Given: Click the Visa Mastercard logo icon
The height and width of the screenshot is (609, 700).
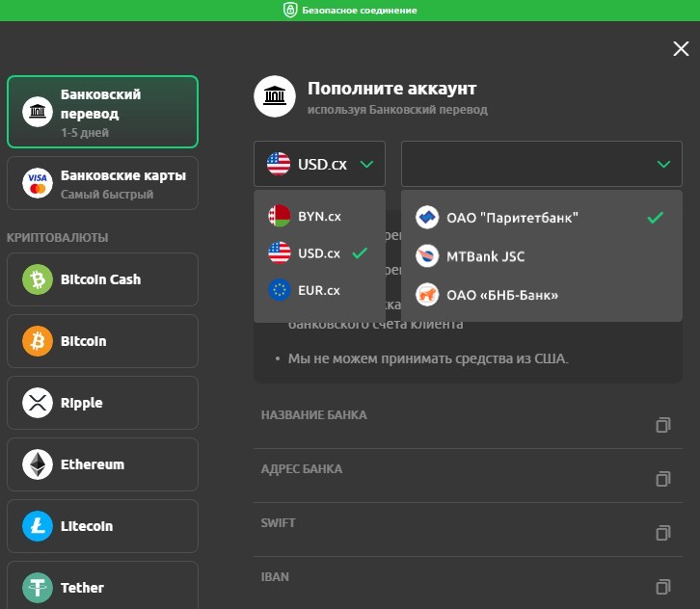Looking at the screenshot, I should [38, 183].
